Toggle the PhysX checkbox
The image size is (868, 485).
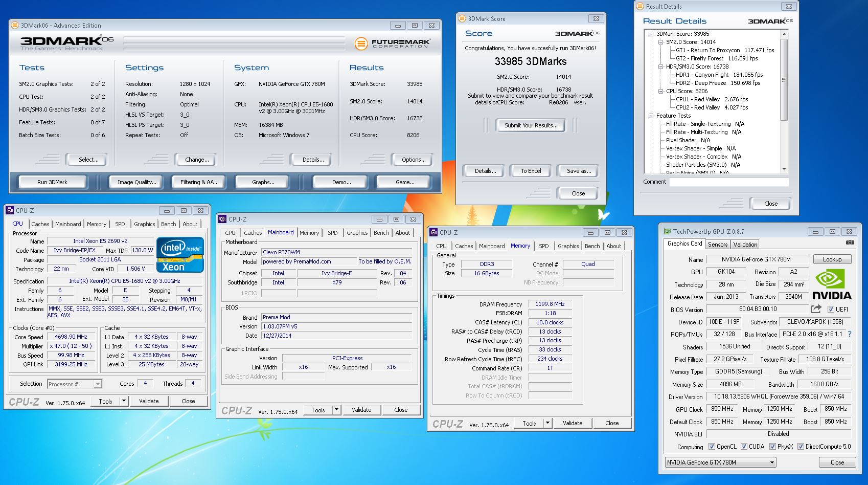pos(772,446)
